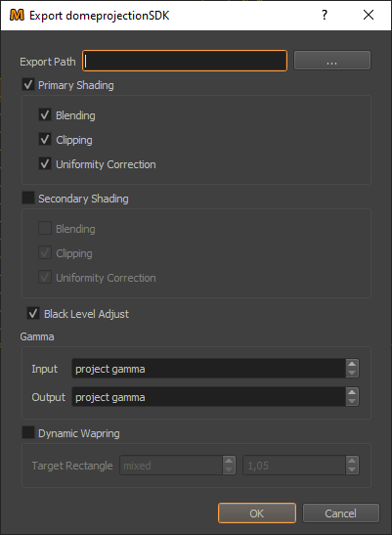
Task: Click the question mark help button
Action: 325,15
